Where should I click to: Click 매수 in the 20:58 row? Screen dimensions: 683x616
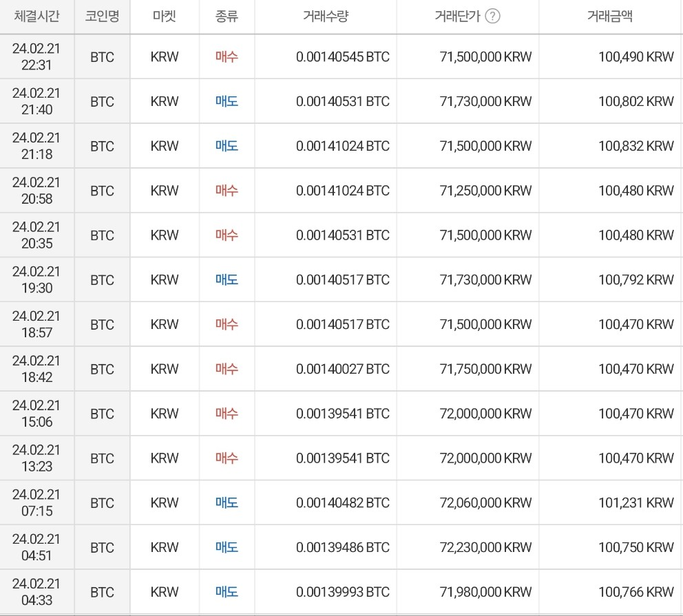coord(227,190)
